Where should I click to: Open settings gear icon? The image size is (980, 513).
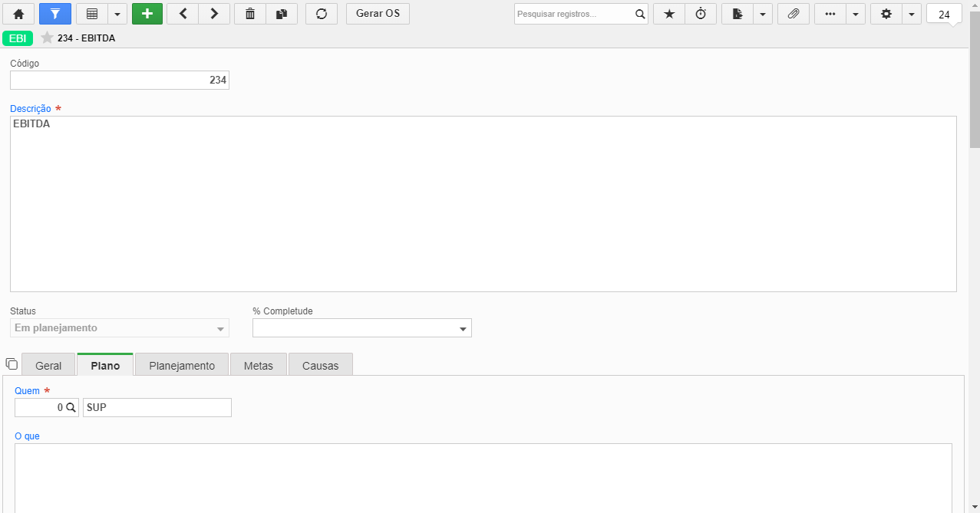click(x=886, y=14)
